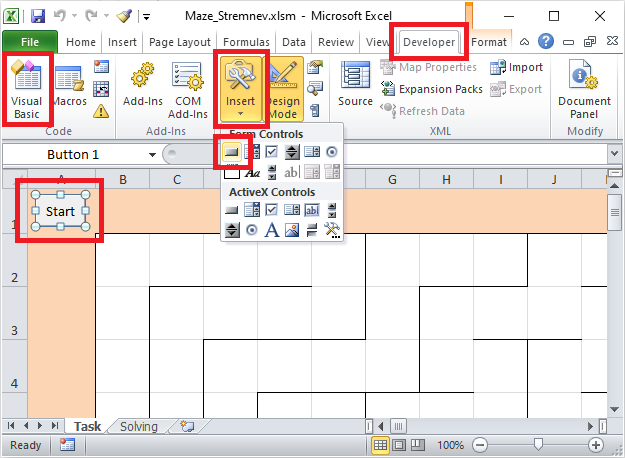Open the Undo history dropdown arrow
Screen dimensions: 625x458
(x=75, y=16)
